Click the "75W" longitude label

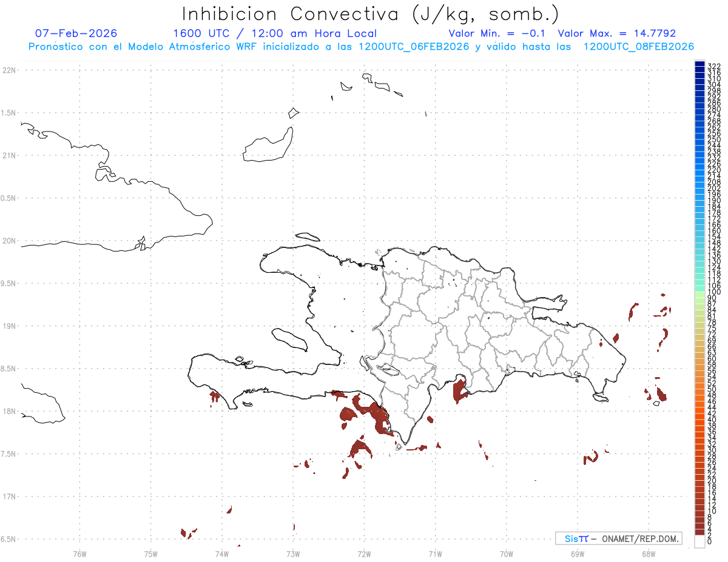click(x=150, y=553)
